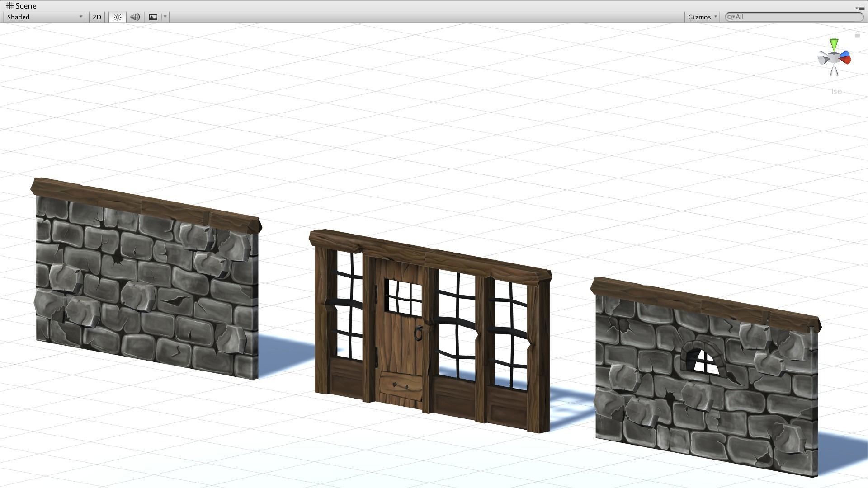
Task: Click the blue Z axis cone
Action: click(844, 55)
